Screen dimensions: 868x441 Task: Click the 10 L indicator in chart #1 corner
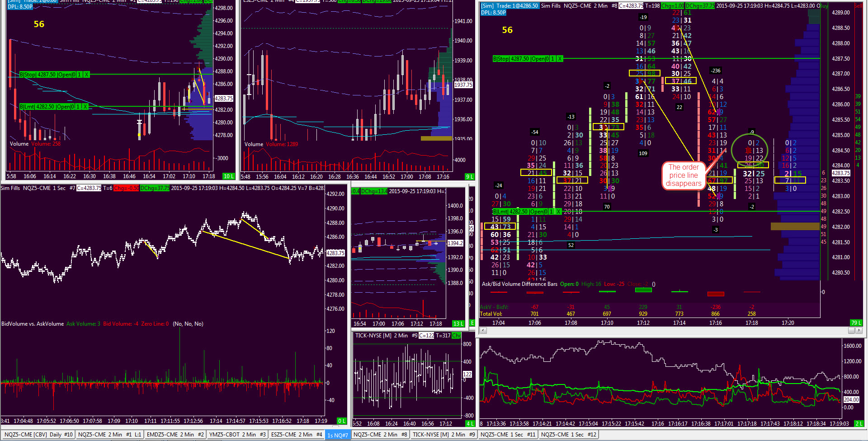229,176
